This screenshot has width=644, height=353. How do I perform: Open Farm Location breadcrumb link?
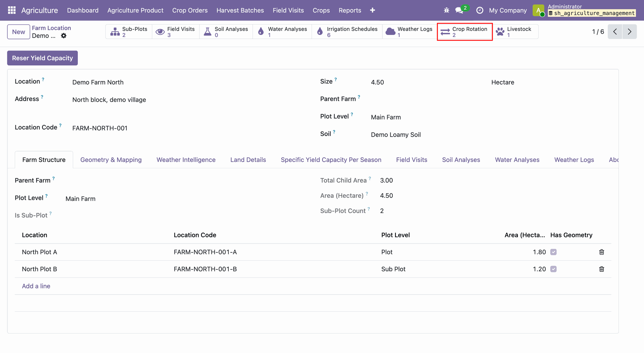point(51,28)
